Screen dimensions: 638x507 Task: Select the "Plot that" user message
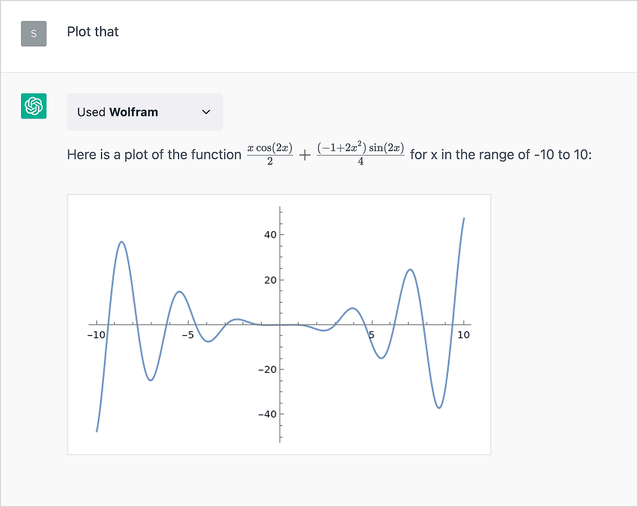pyautogui.click(x=93, y=32)
